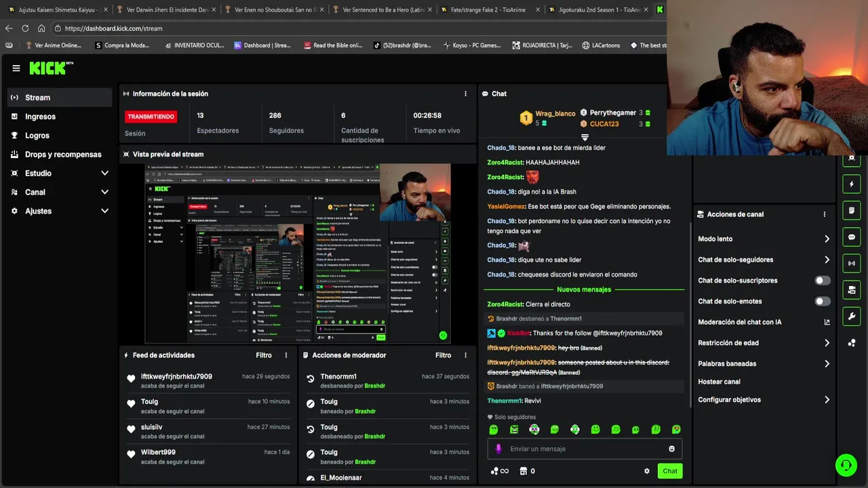Open activity feed three-dot menu
868x488 pixels.
tap(285, 355)
